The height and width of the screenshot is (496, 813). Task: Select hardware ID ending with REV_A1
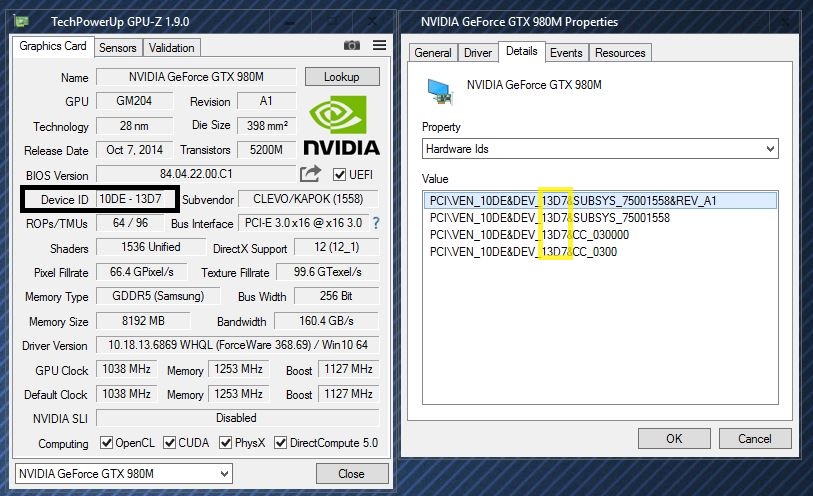pos(600,201)
